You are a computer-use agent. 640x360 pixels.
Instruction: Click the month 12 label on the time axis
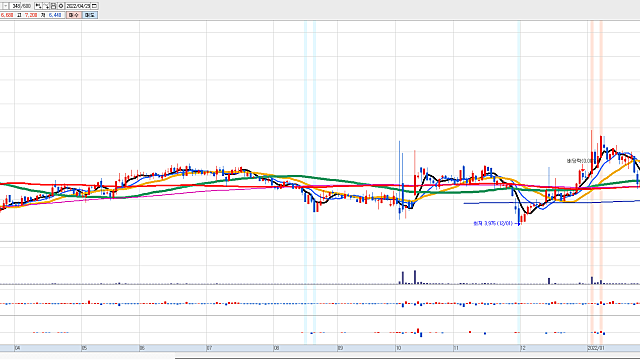(522, 348)
